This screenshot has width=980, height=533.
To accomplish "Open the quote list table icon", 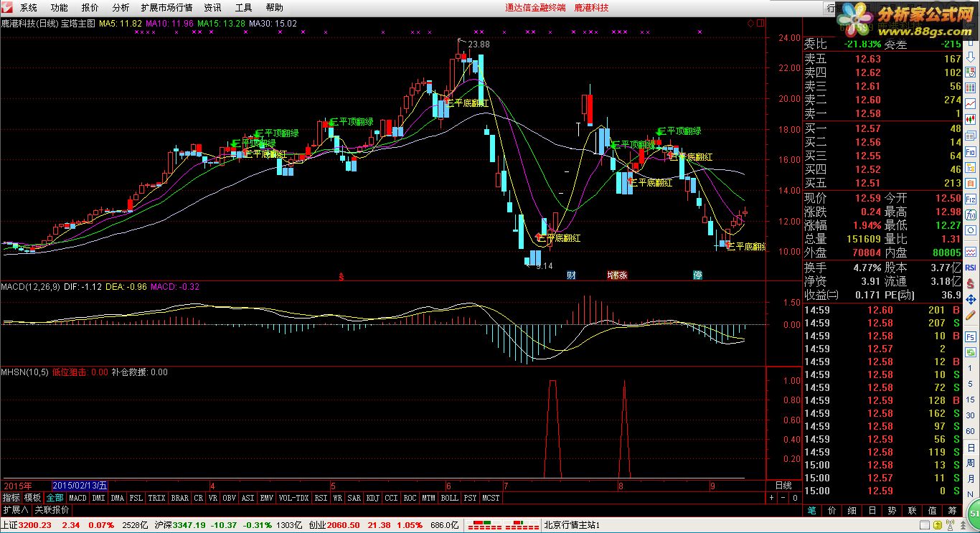I will (x=971, y=88).
